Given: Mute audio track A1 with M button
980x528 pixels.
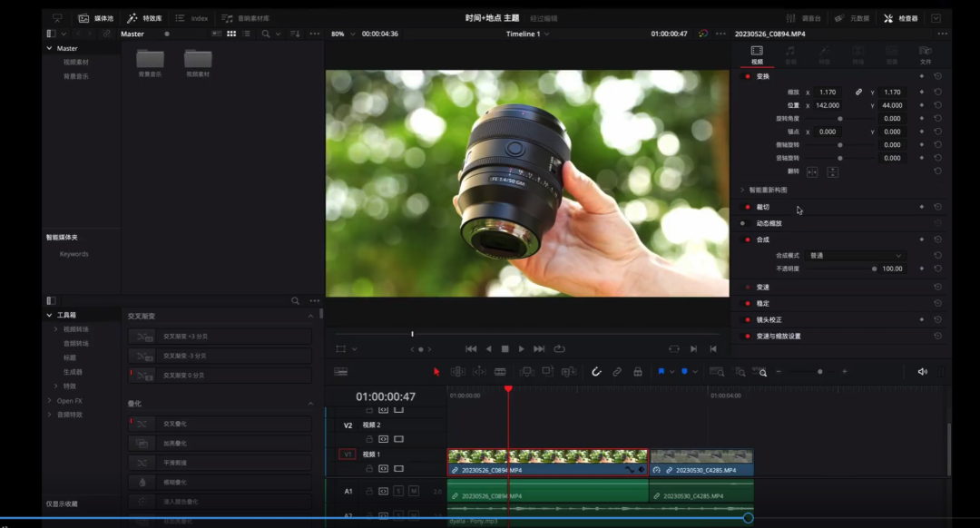Looking at the screenshot, I should pyautogui.click(x=414, y=491).
